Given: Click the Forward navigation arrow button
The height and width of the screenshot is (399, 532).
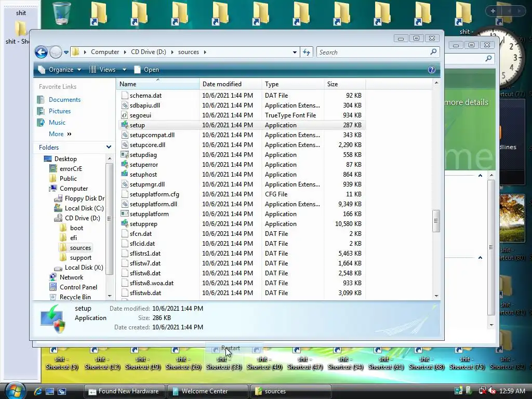Looking at the screenshot, I should (x=56, y=52).
